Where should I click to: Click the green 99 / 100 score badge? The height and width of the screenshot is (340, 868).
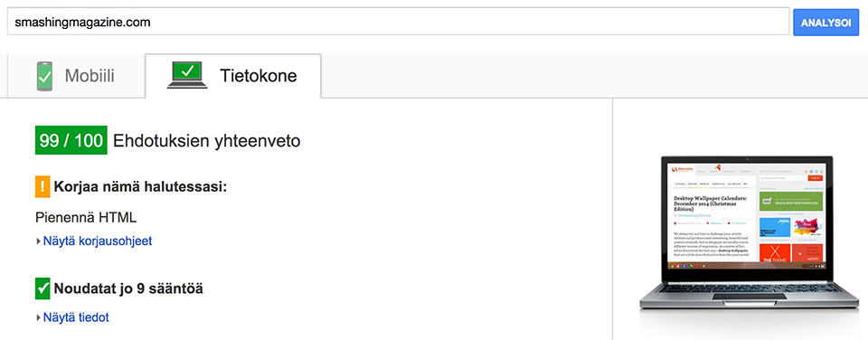coord(71,141)
